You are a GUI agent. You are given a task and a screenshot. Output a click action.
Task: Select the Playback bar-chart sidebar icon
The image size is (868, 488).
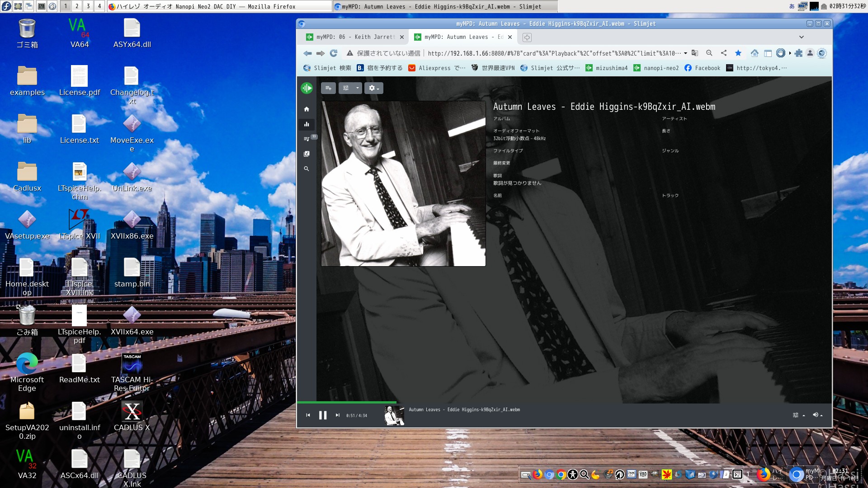pyautogui.click(x=307, y=124)
